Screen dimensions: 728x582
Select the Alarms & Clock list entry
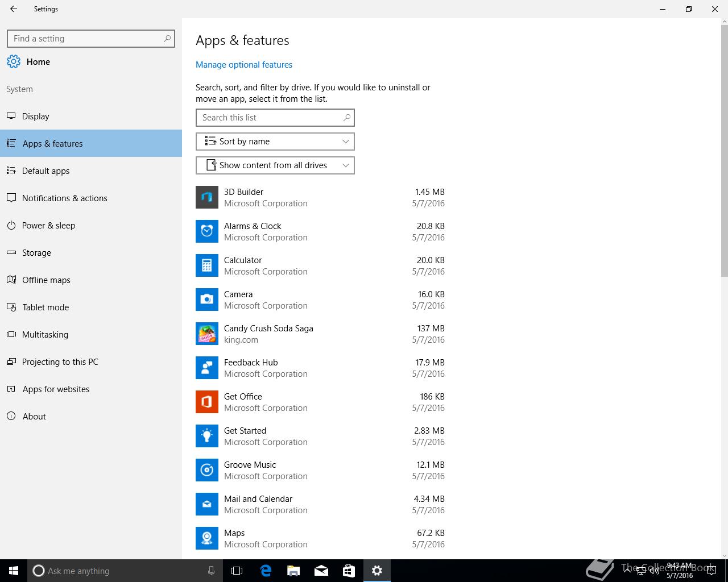tap(321, 231)
